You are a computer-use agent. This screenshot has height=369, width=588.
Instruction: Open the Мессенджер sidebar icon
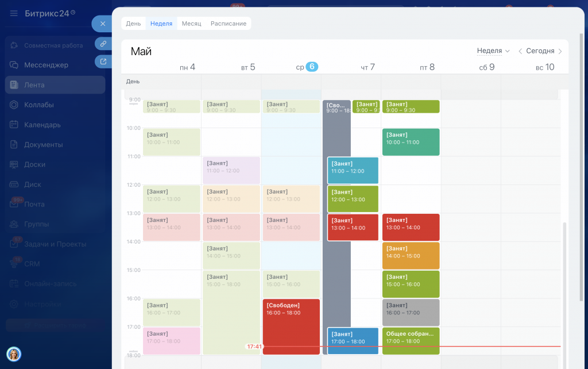click(14, 65)
